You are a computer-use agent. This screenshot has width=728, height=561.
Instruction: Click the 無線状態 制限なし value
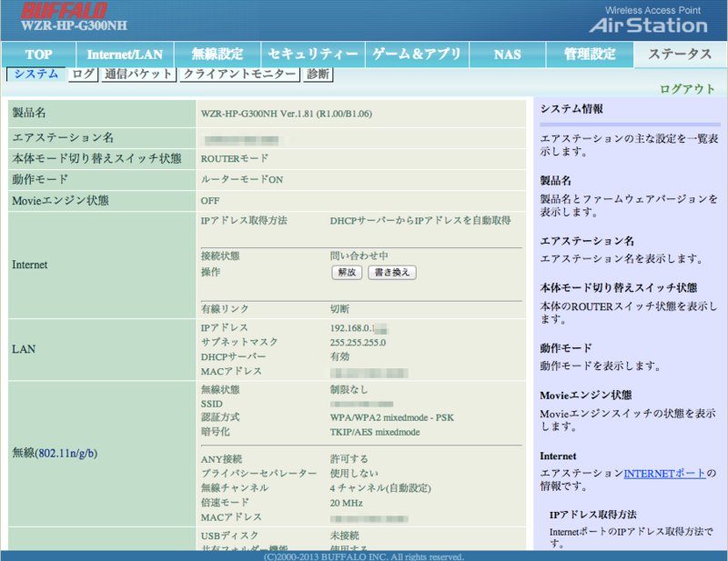point(349,390)
